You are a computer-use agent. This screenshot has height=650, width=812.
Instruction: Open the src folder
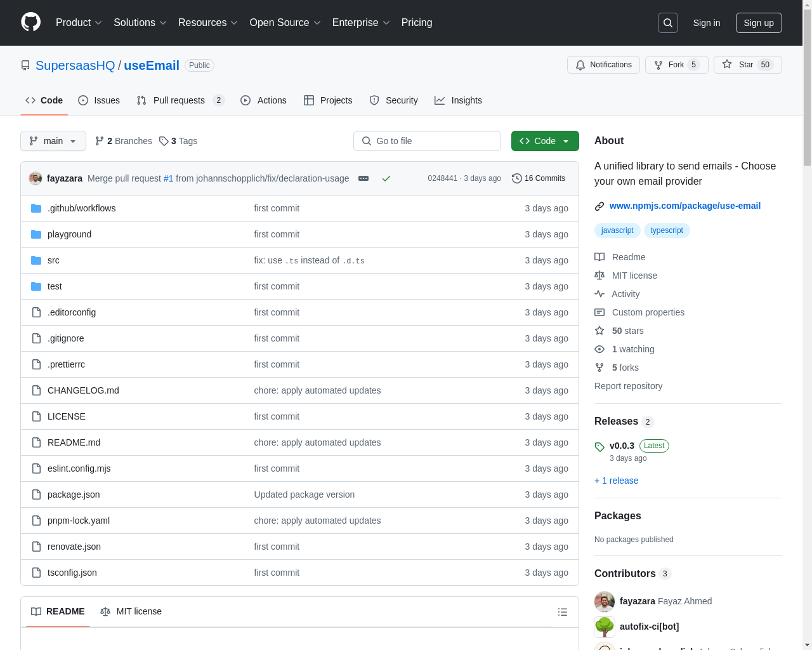click(53, 260)
